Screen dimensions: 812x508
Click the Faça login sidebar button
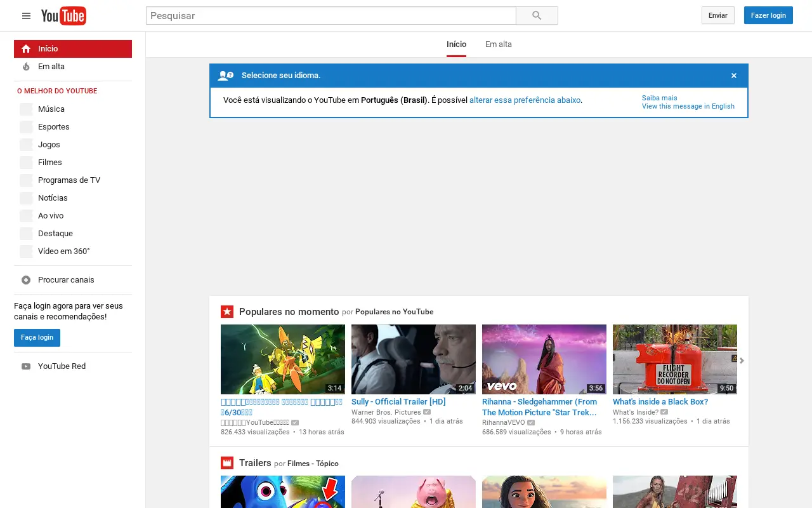coord(37,338)
